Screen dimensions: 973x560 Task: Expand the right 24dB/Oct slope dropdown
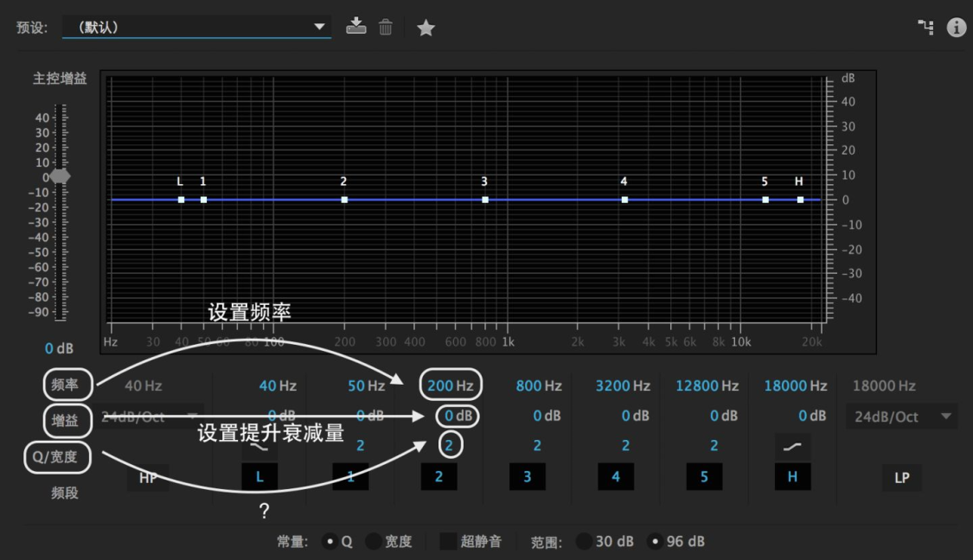(x=901, y=417)
